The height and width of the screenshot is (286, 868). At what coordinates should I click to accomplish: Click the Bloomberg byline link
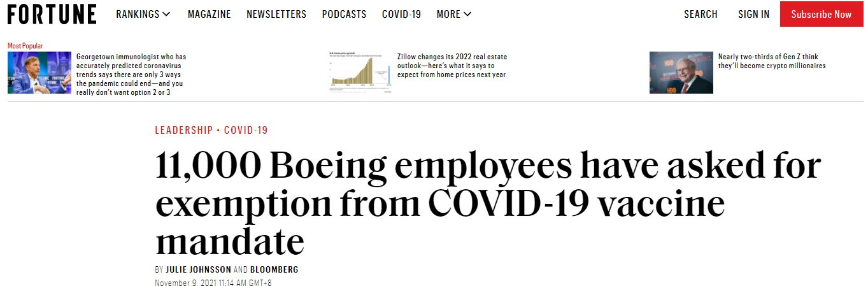(x=274, y=269)
